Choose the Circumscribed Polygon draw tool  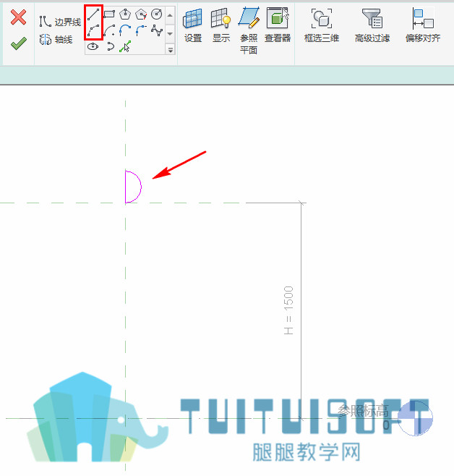[141, 14]
